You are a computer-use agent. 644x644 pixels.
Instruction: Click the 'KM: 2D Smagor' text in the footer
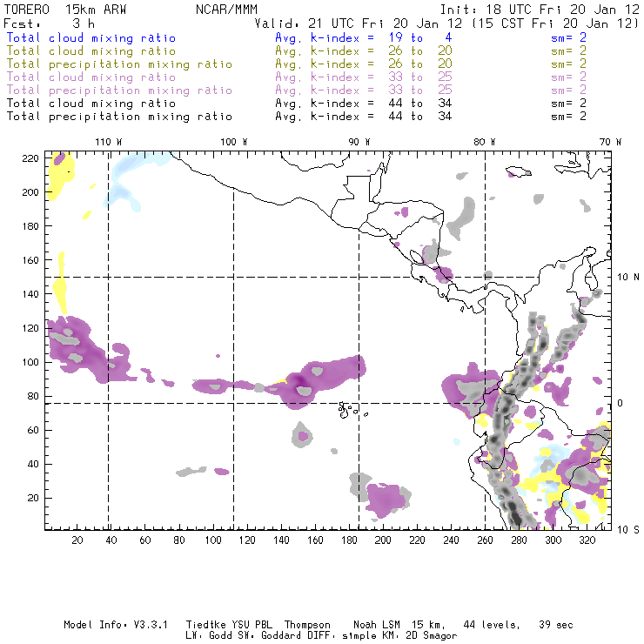pos(420,636)
